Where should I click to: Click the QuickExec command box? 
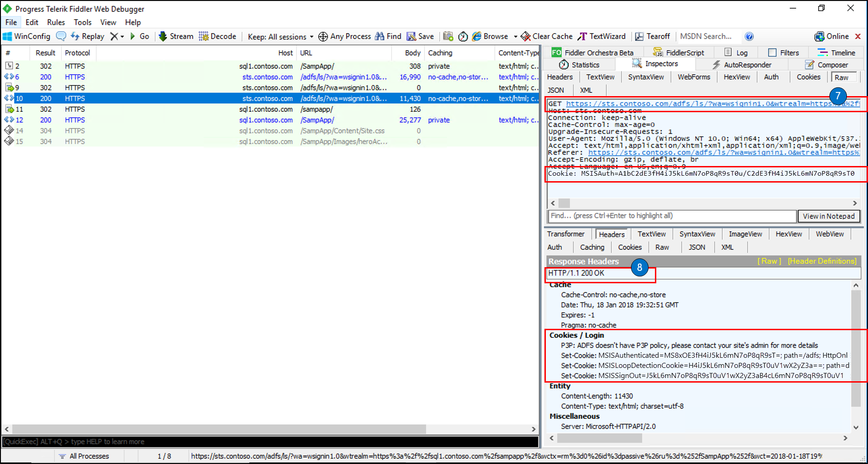click(270, 441)
